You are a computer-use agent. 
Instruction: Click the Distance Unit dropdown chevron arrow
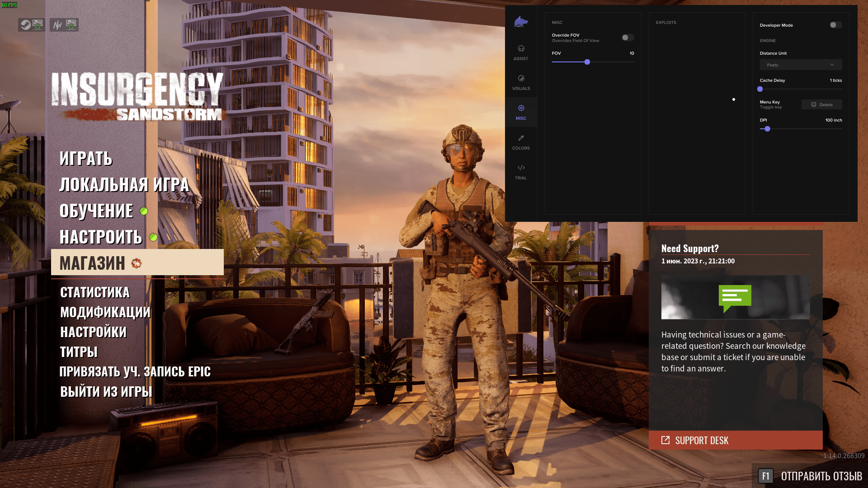(832, 65)
